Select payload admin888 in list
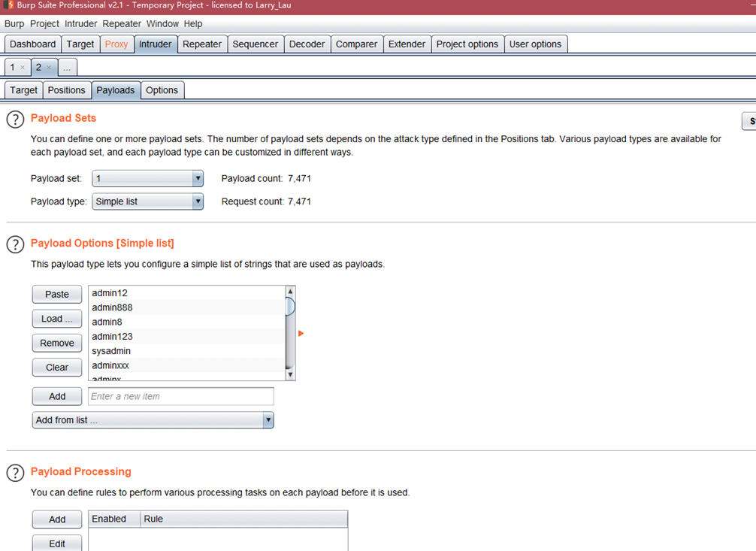Screen dimensions: 756x551 coord(187,307)
